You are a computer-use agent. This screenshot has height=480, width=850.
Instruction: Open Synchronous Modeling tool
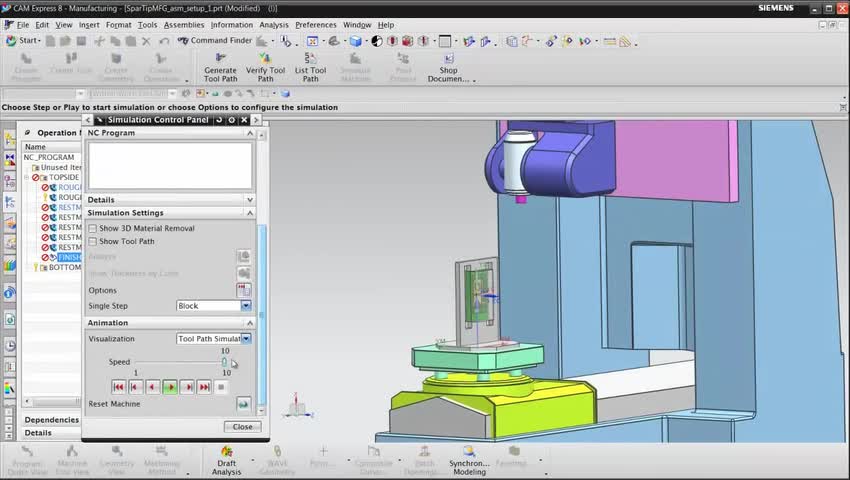click(x=469, y=460)
